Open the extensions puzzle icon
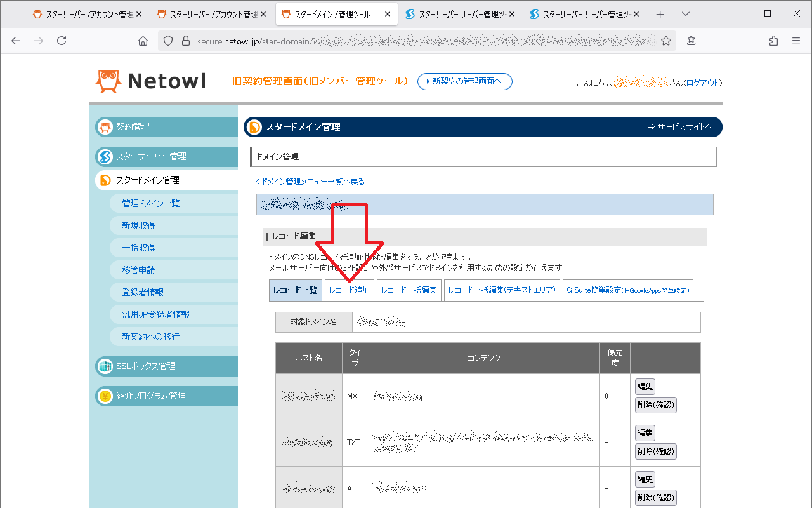Viewport: 812px width, 508px height. 773,41
